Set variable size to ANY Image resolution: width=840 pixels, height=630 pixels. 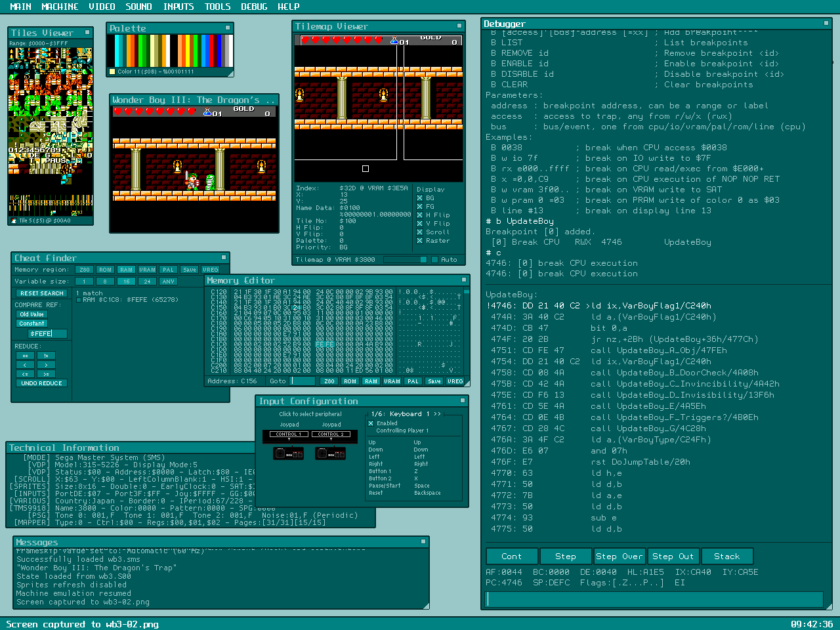[169, 282]
